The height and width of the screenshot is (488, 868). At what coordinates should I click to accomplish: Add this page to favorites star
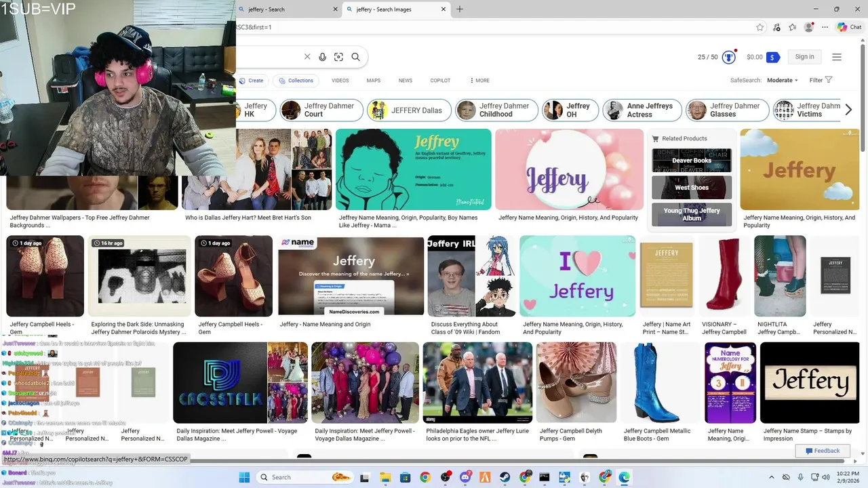pos(760,27)
